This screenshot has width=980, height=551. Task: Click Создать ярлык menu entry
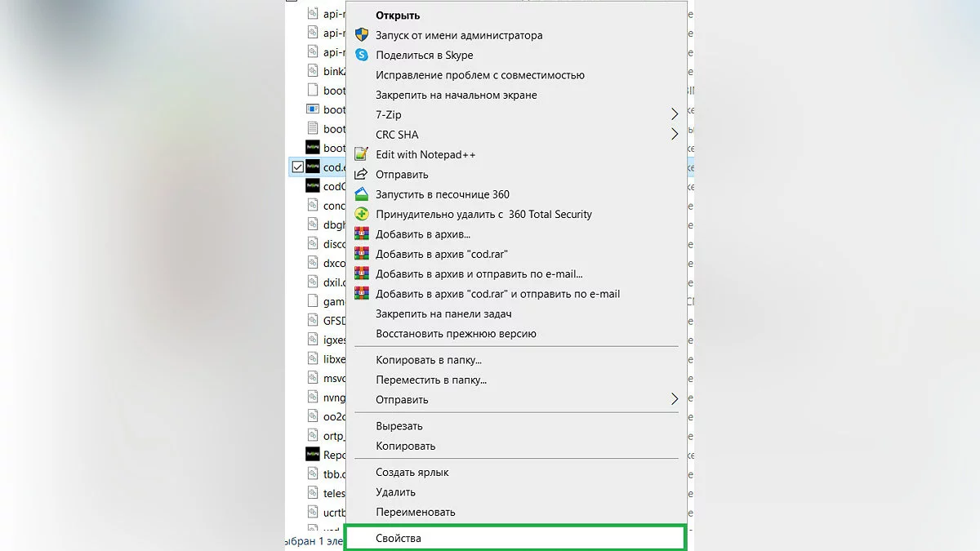[412, 472]
